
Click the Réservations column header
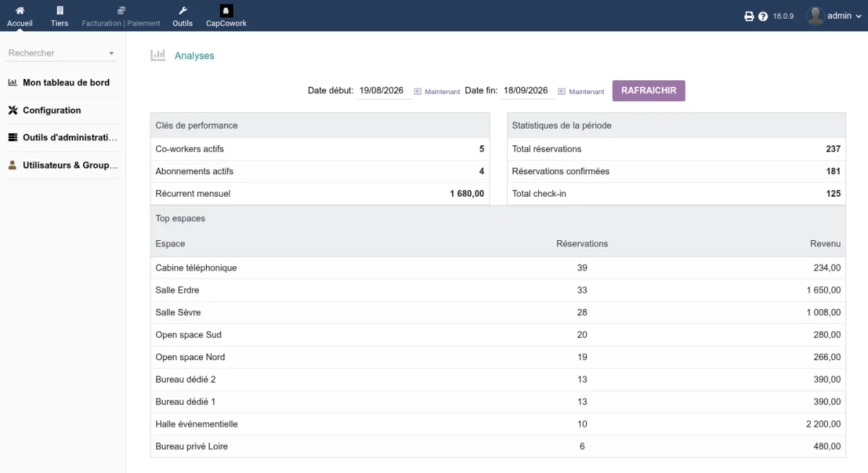[582, 244]
